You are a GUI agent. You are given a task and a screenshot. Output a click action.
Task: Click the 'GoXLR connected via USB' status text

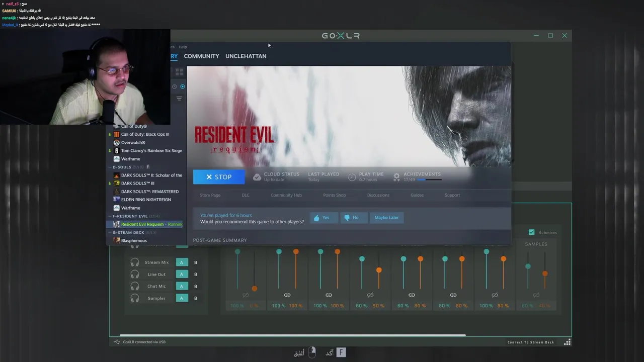tap(144, 342)
